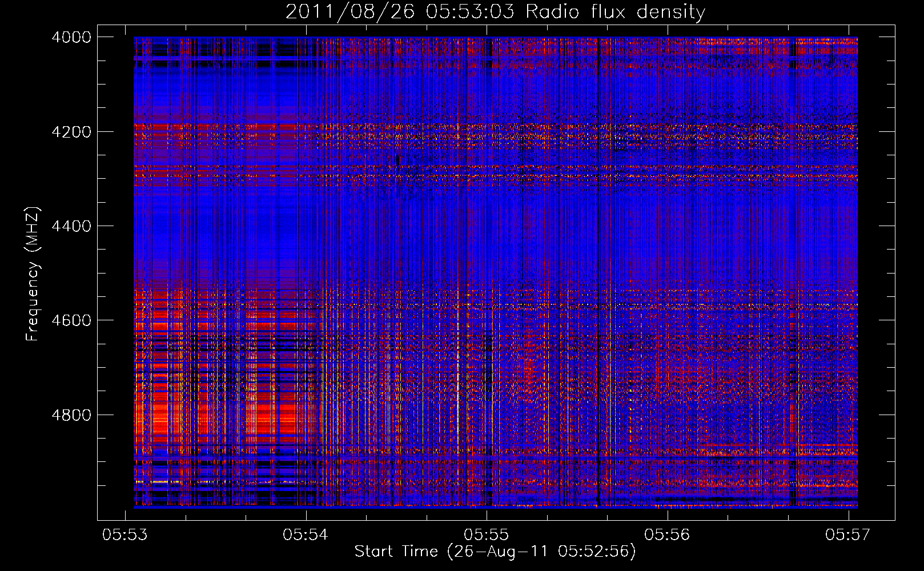Click the 4800 frequency axis label
Image resolution: width=924 pixels, height=571 pixels.
point(71,415)
